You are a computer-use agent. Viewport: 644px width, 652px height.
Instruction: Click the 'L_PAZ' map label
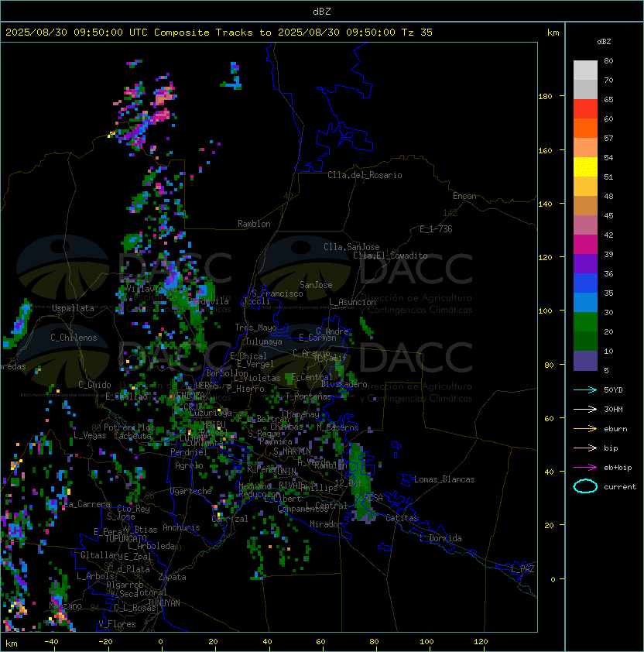(x=522, y=569)
